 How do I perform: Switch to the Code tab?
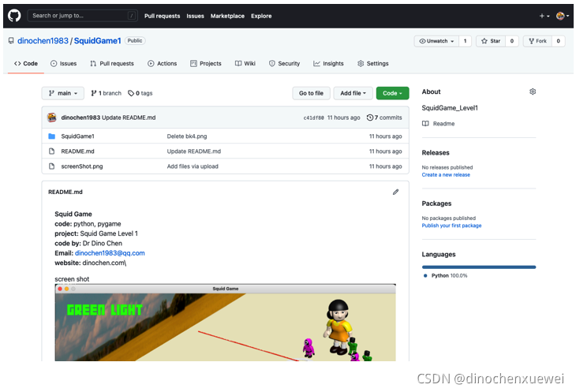26,64
